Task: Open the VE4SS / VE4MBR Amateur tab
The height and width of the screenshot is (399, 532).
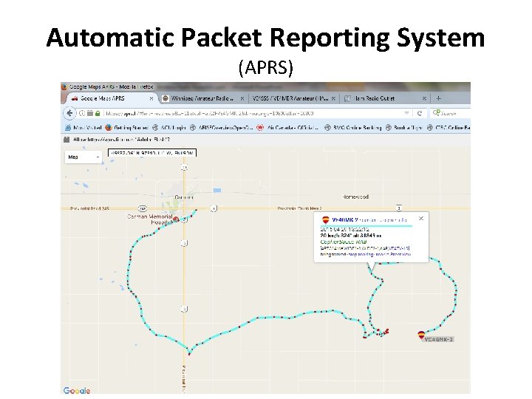Action: click(x=294, y=98)
